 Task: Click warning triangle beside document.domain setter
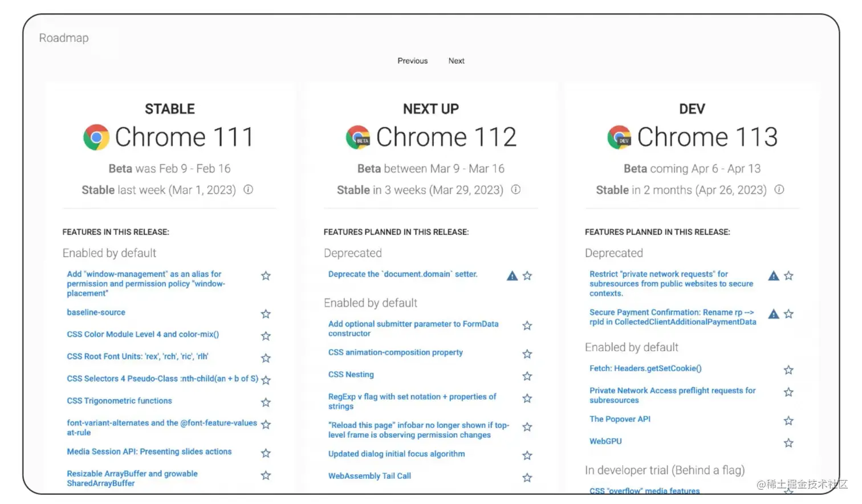click(x=513, y=276)
